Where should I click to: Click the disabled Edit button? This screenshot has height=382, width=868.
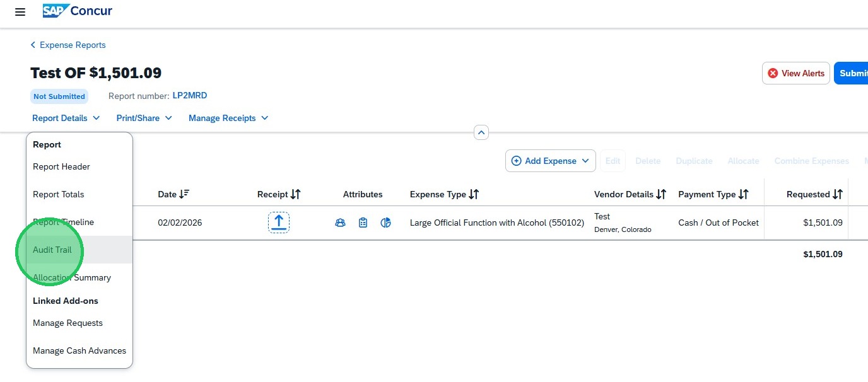pyautogui.click(x=613, y=161)
